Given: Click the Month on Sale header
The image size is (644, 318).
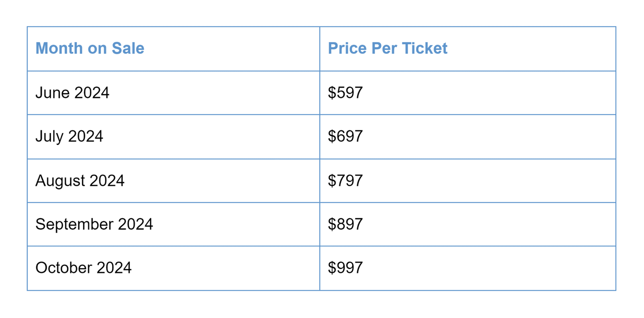Looking at the screenshot, I should coord(90,48).
